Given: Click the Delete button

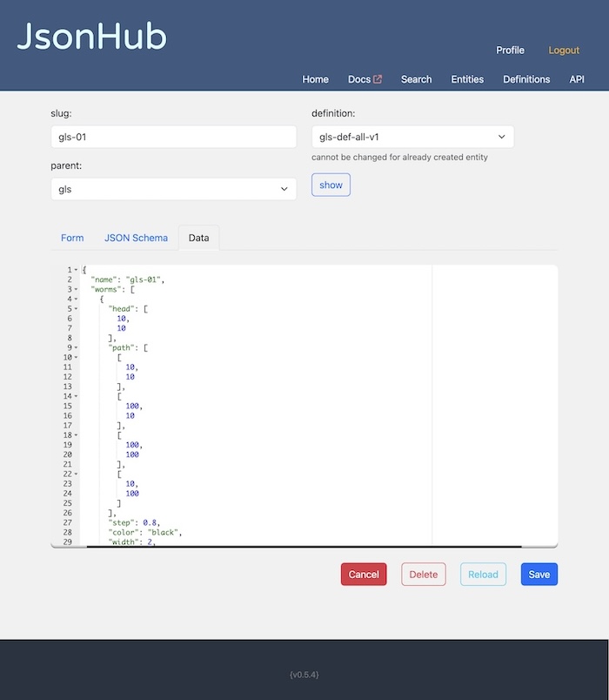Looking at the screenshot, I should (x=424, y=575).
